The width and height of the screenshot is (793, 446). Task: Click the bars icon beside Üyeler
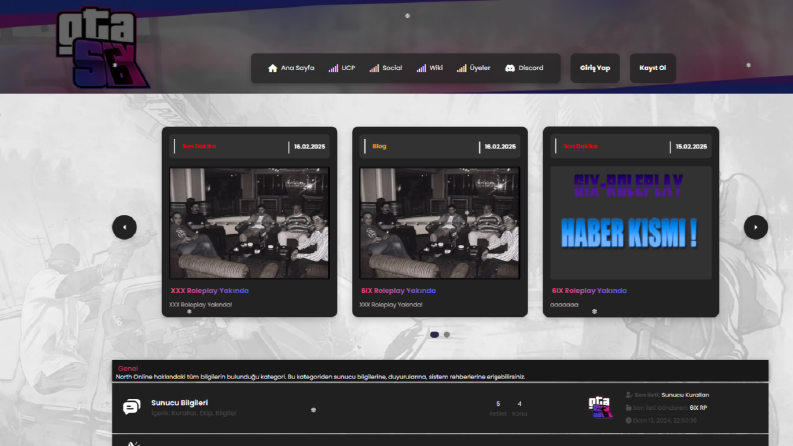tap(462, 68)
